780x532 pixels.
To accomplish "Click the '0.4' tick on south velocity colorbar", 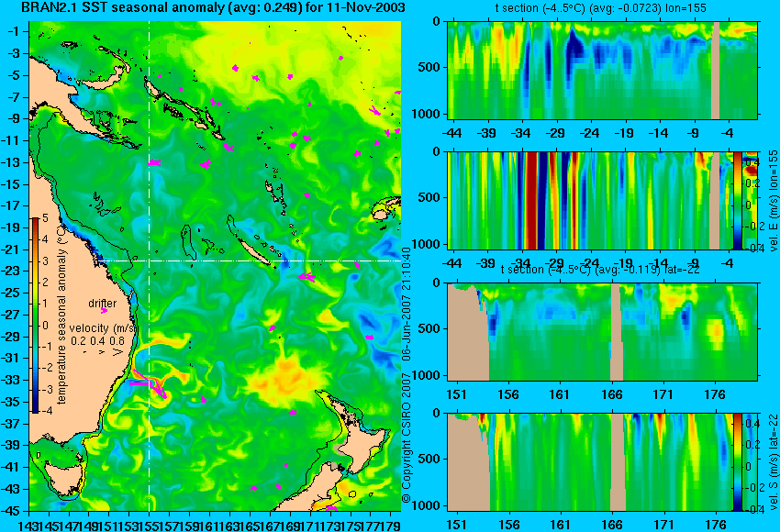I will pos(752,423).
